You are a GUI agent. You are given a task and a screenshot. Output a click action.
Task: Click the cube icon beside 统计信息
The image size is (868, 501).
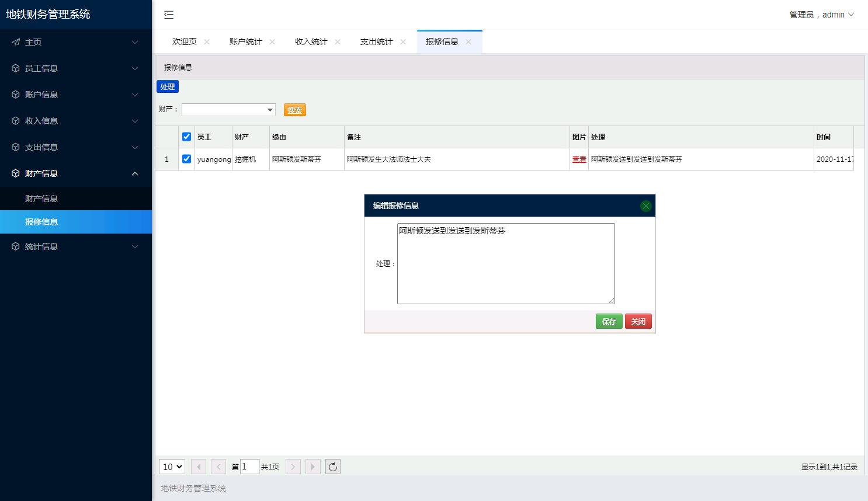click(x=16, y=246)
